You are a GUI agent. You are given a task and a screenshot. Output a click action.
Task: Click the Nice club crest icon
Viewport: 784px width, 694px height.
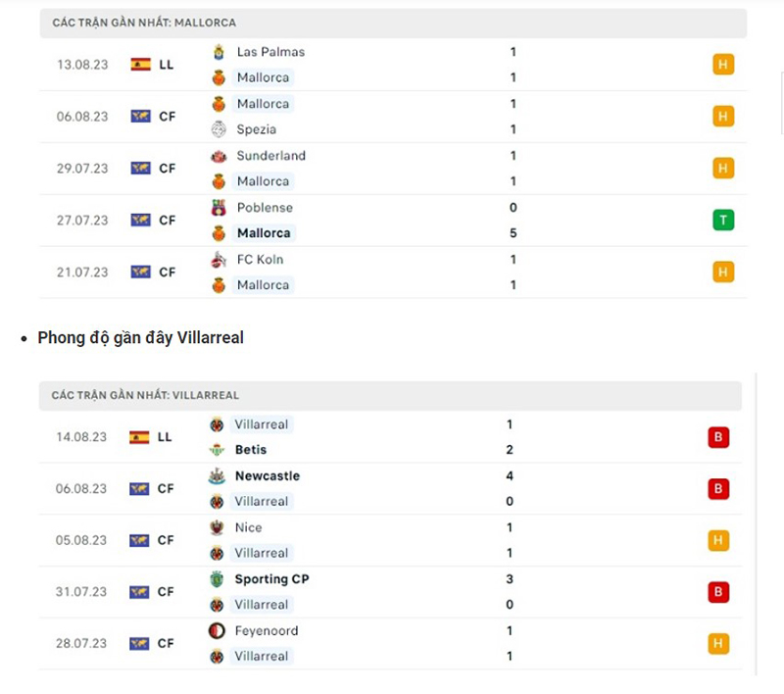tap(217, 527)
